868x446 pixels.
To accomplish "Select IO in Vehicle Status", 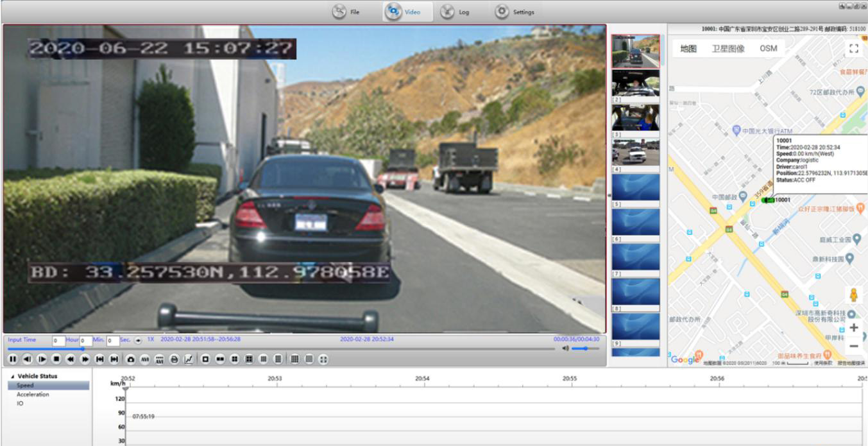I will click(20, 403).
